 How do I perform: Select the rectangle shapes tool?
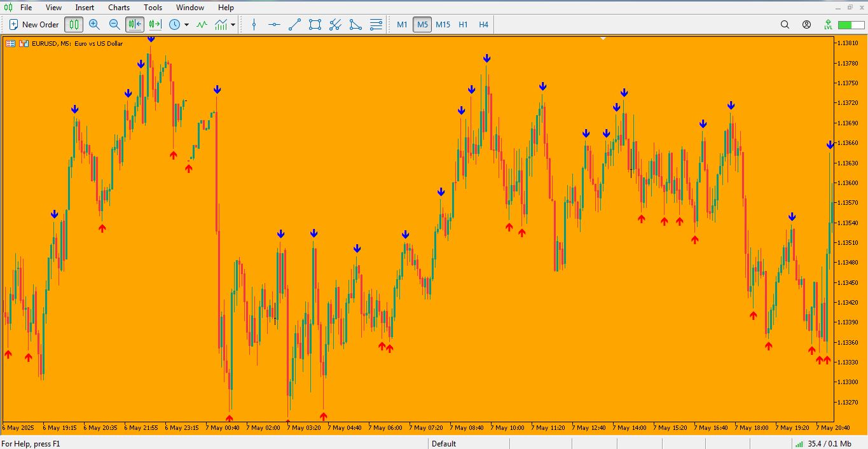[x=315, y=25]
